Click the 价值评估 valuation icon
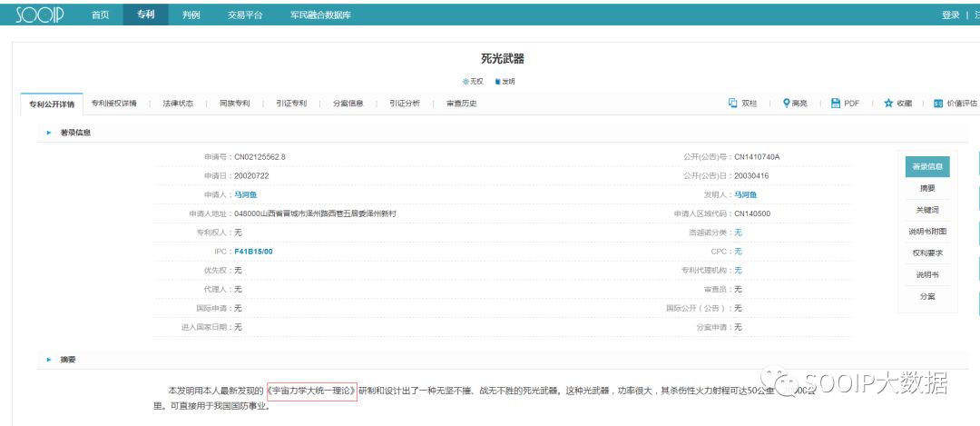This screenshot has width=980, height=426. pyautogui.click(x=937, y=104)
